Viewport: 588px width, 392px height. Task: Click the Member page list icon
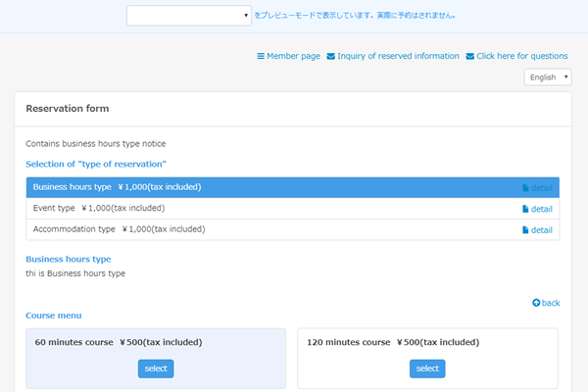pyautogui.click(x=261, y=57)
